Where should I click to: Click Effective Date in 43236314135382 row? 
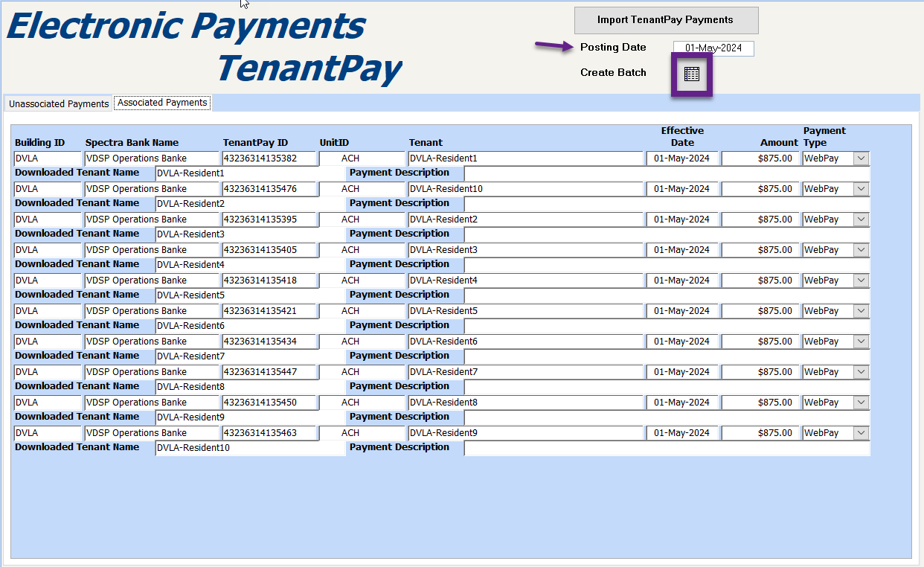click(682, 158)
